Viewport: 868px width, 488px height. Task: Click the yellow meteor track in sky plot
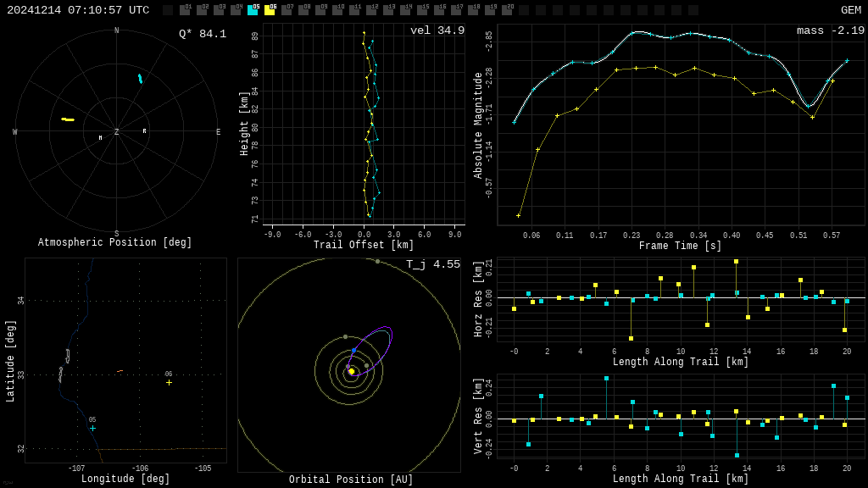tap(68, 119)
